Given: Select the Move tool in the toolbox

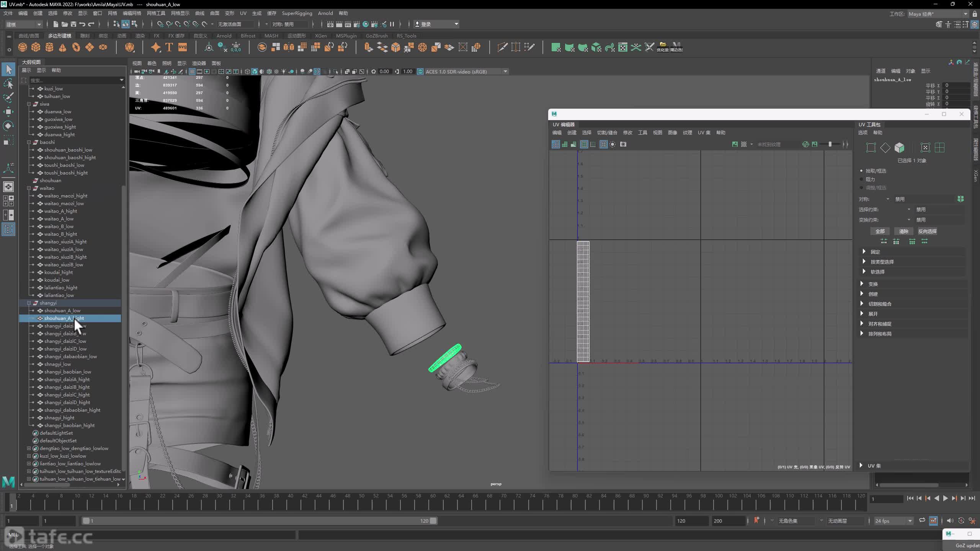Looking at the screenshot, I should pos(8,112).
